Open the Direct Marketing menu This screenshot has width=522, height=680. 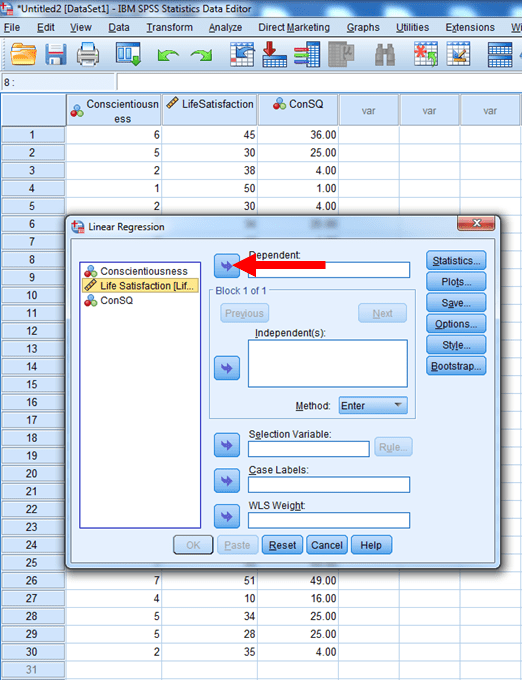pos(294,27)
